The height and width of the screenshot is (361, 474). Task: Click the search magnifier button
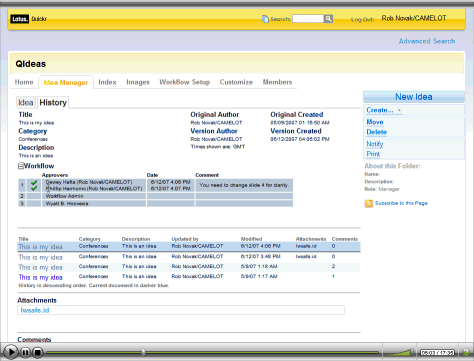click(x=328, y=19)
